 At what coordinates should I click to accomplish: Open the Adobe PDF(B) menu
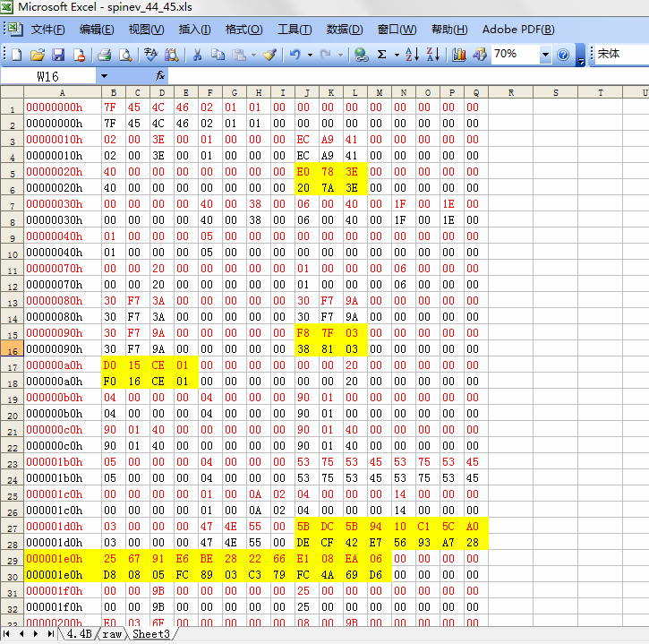pos(518,30)
